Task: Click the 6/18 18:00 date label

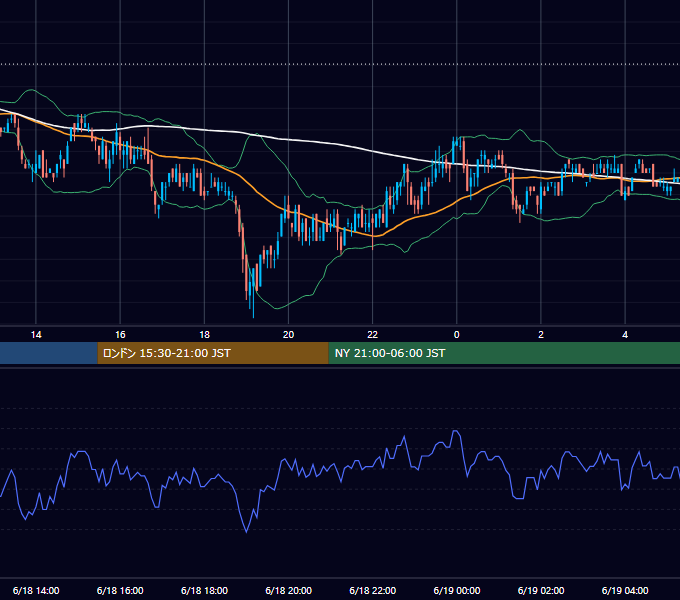Action: (204, 590)
